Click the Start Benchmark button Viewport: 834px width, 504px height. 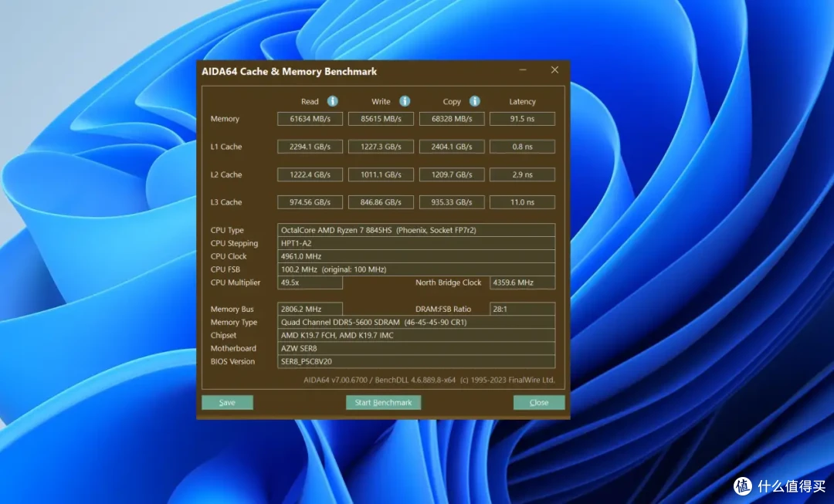tap(384, 402)
